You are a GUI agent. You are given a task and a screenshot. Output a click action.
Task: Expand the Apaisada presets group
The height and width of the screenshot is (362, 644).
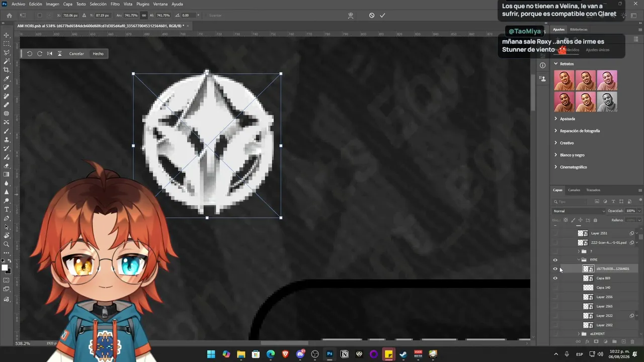555,119
